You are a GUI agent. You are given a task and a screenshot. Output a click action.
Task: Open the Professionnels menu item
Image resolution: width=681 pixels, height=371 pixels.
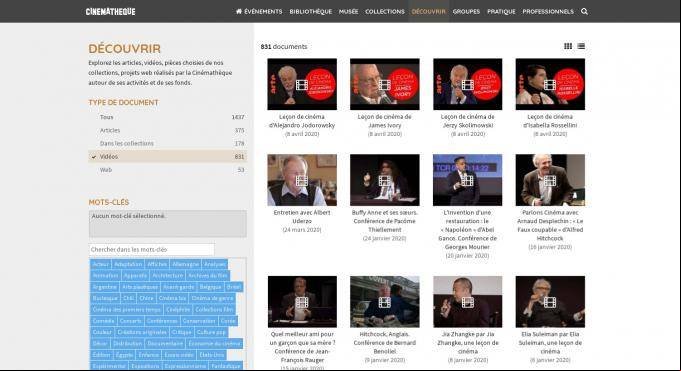pos(548,12)
